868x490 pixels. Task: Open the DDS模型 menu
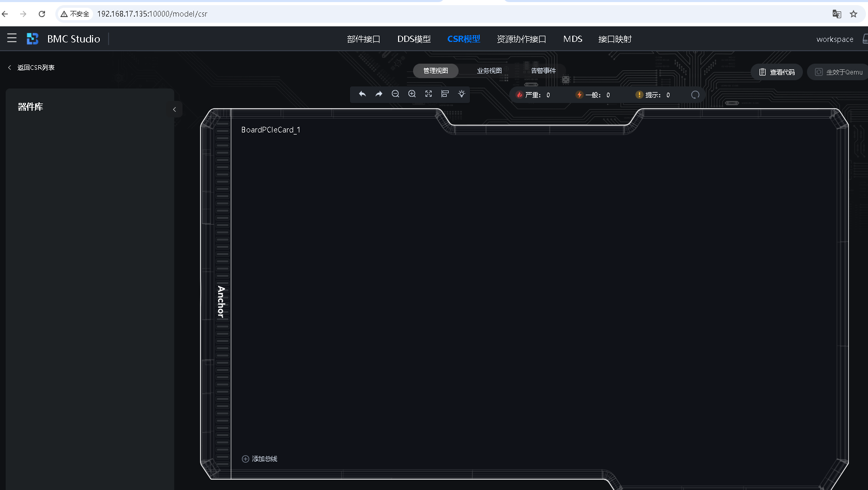(414, 39)
